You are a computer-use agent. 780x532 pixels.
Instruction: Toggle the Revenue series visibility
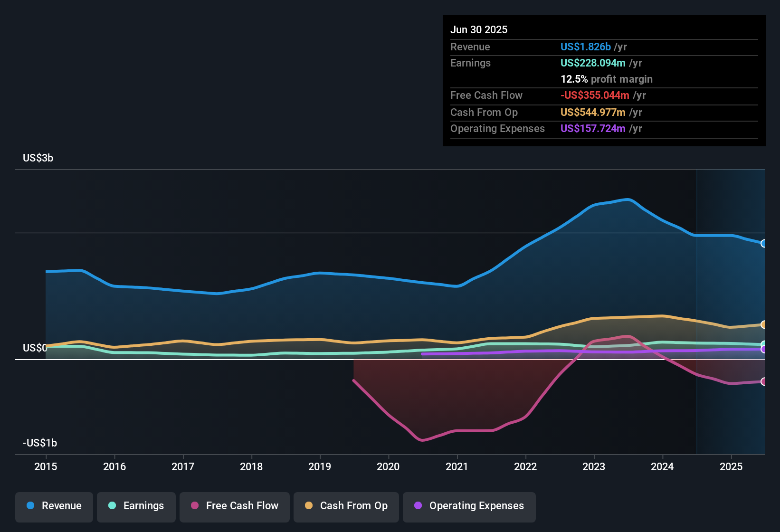click(x=54, y=506)
